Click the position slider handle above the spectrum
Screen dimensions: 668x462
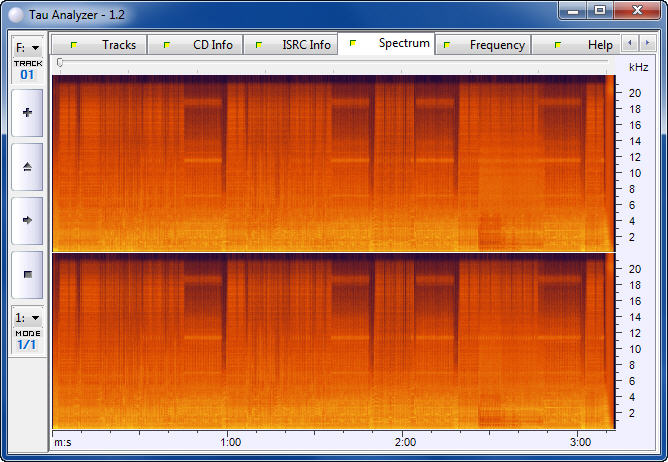click(x=60, y=63)
